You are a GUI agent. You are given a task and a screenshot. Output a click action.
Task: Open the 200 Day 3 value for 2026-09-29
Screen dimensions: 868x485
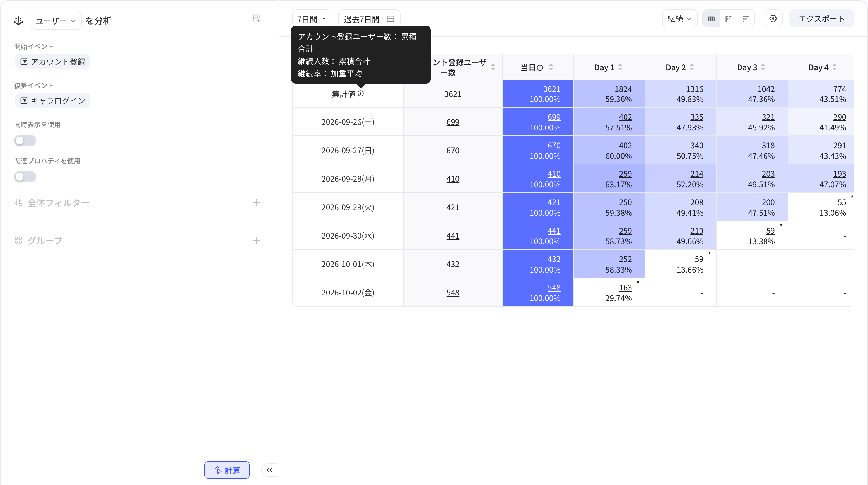point(768,202)
